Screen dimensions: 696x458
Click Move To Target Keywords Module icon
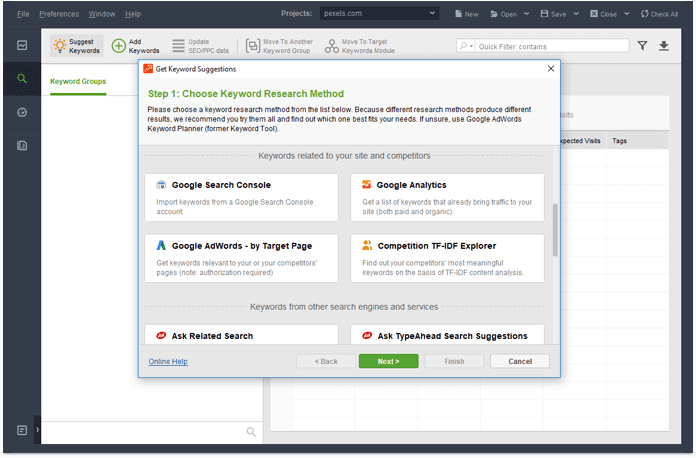click(332, 46)
